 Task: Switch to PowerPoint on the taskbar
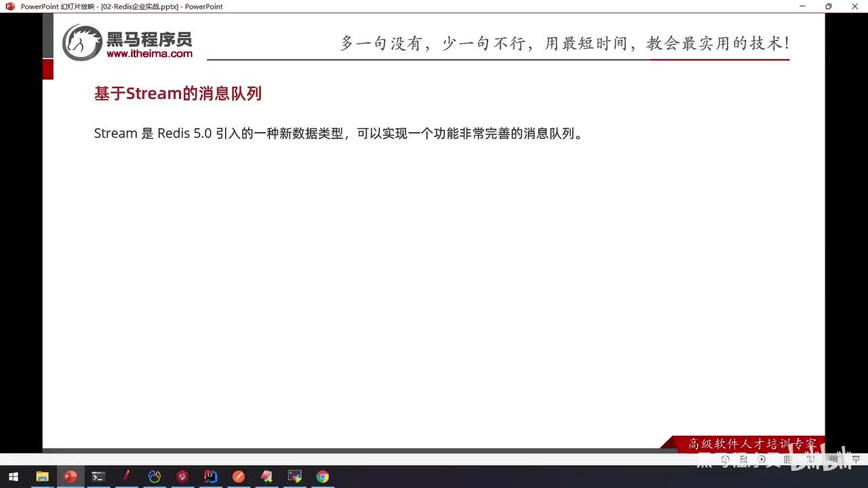coord(70,476)
